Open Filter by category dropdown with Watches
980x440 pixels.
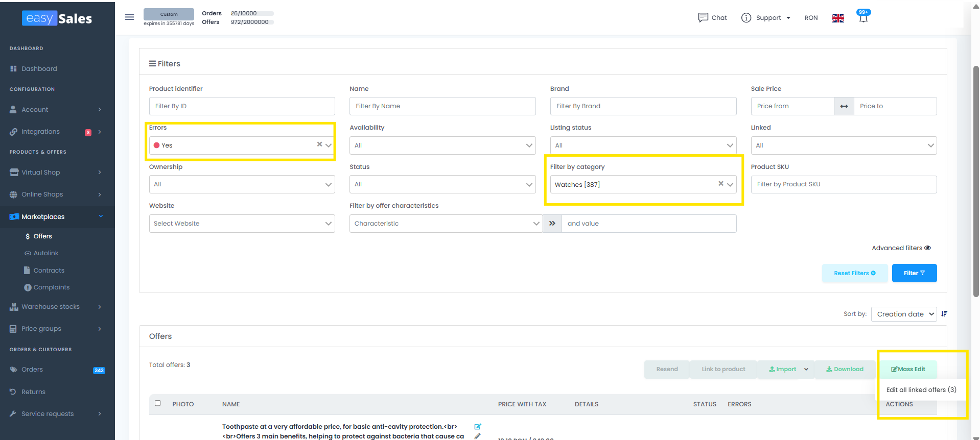(x=643, y=184)
